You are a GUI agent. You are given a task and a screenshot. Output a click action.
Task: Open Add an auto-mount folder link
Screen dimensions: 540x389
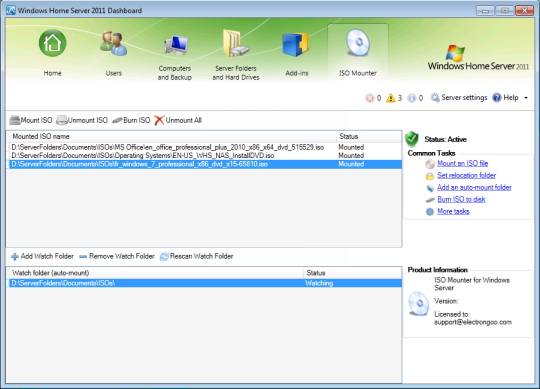point(474,187)
